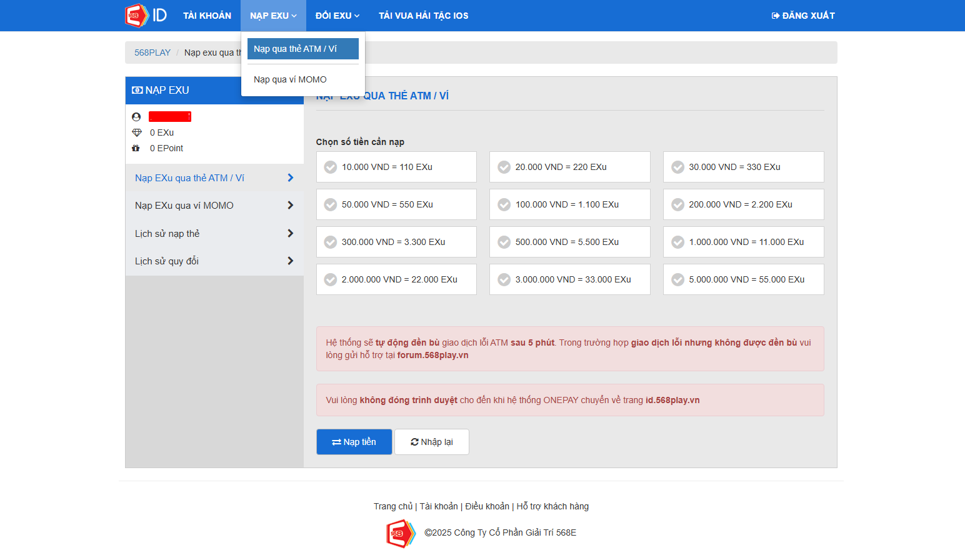
Task: Pick the 500.000 VND = 5.500 EXu option
Action: coord(570,242)
